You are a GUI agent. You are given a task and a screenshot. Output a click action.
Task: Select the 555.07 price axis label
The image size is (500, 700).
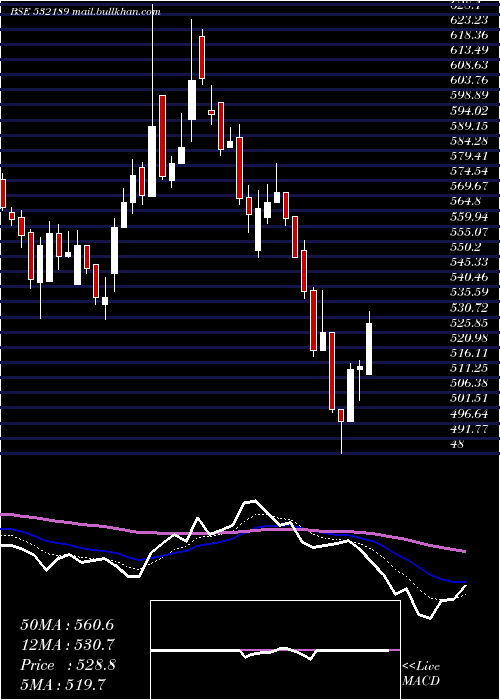(469, 232)
